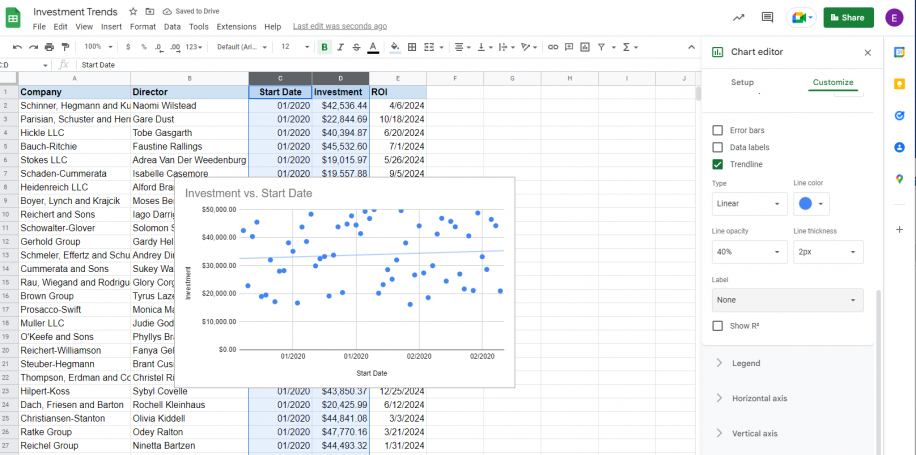
Task: Start a Google Meet call
Action: 802,18
